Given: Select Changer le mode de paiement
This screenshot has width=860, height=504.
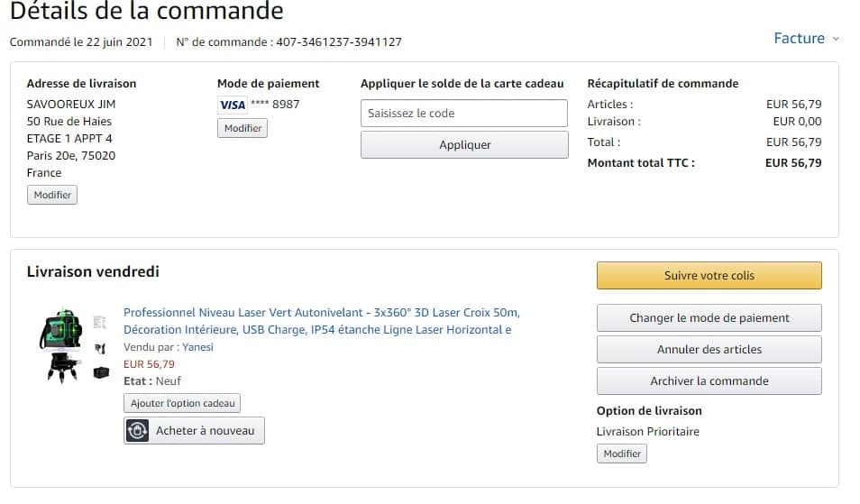Looking at the screenshot, I should tap(709, 317).
